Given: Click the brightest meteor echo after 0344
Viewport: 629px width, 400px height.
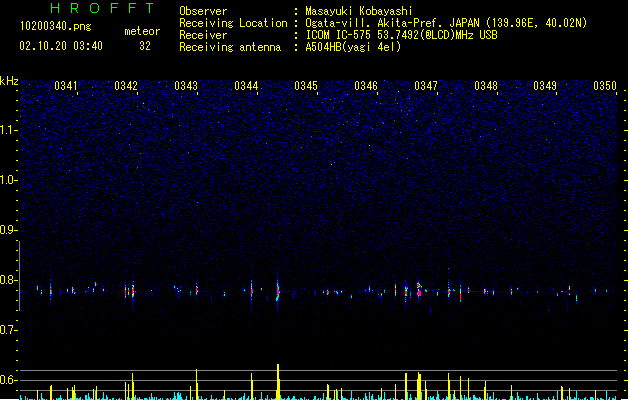Looking at the screenshot, I should (x=278, y=291).
